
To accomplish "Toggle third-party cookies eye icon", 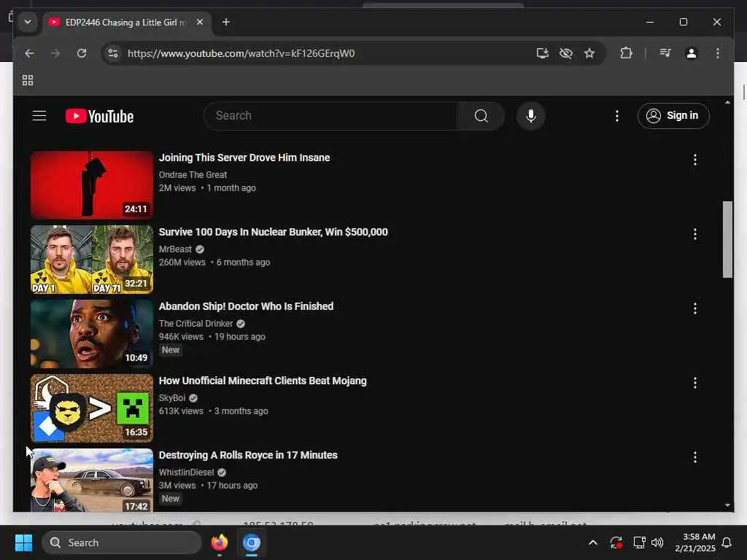I will pyautogui.click(x=566, y=53).
